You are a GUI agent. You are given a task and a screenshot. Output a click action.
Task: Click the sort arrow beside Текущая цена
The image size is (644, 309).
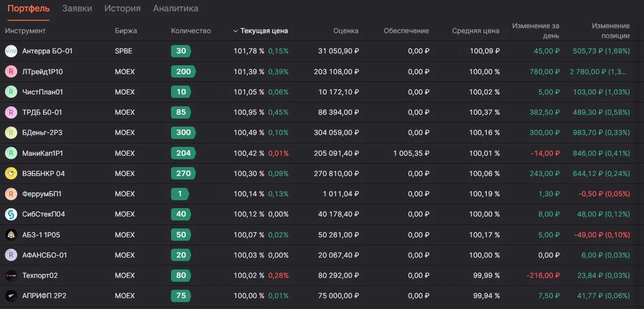[x=235, y=31]
